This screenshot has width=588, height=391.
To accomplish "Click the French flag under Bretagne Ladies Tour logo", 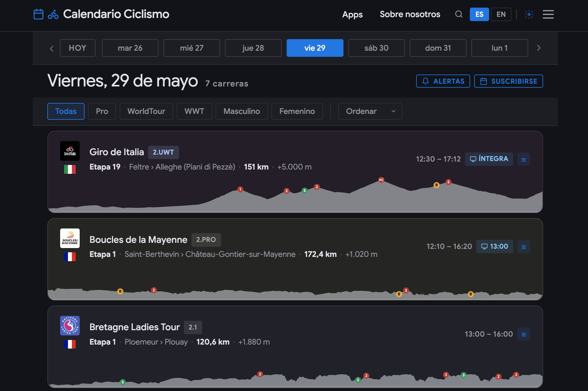I will 70,344.
